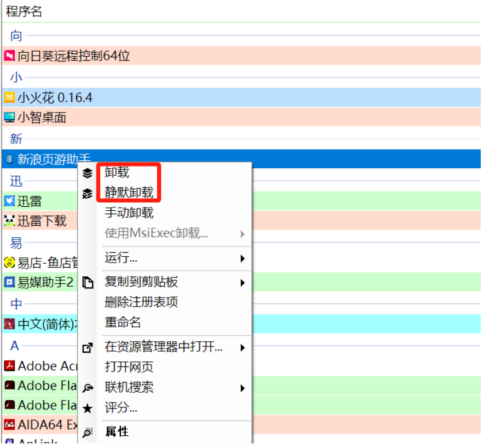Select 手动卸载 menu entry

(129, 213)
